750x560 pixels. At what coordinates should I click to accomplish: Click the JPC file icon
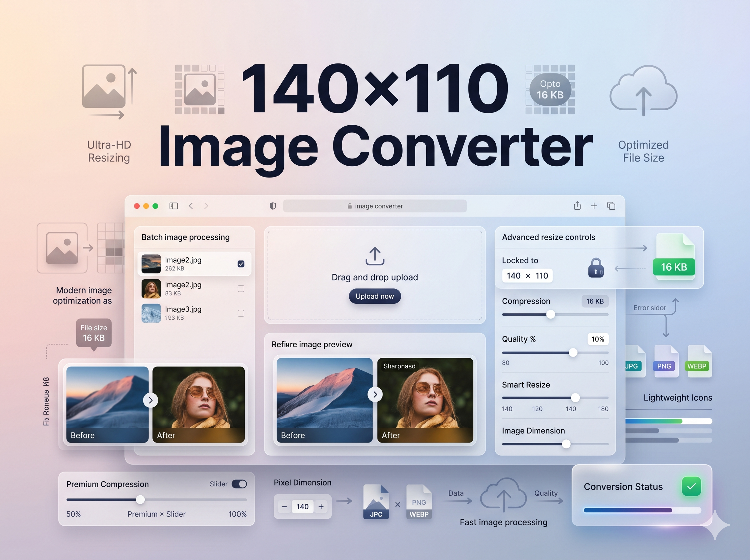(376, 502)
